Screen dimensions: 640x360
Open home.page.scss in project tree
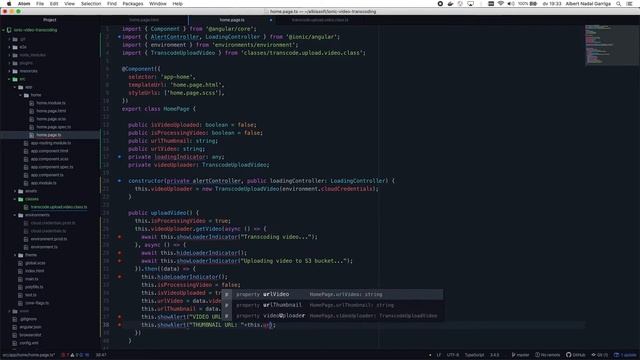pyautogui.click(x=51, y=119)
